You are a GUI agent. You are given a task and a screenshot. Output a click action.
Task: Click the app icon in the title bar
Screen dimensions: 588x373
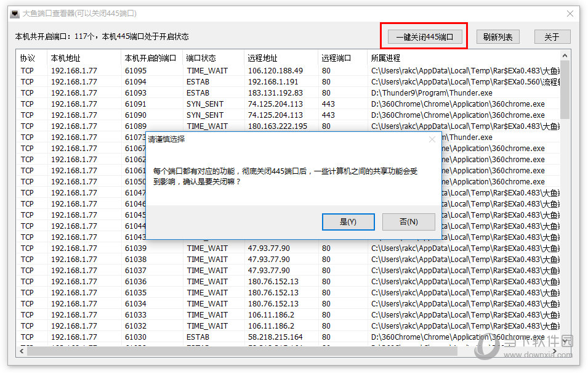[x=15, y=14]
